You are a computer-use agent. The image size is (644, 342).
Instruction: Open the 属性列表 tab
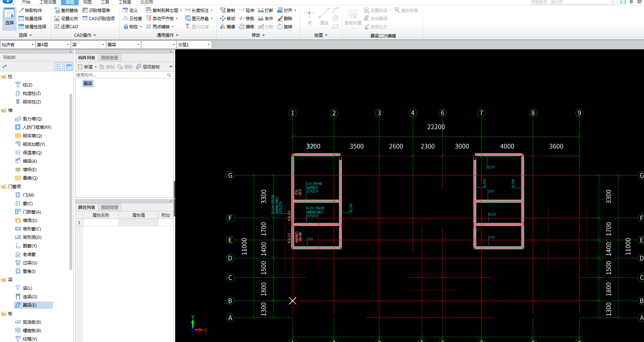(x=87, y=207)
